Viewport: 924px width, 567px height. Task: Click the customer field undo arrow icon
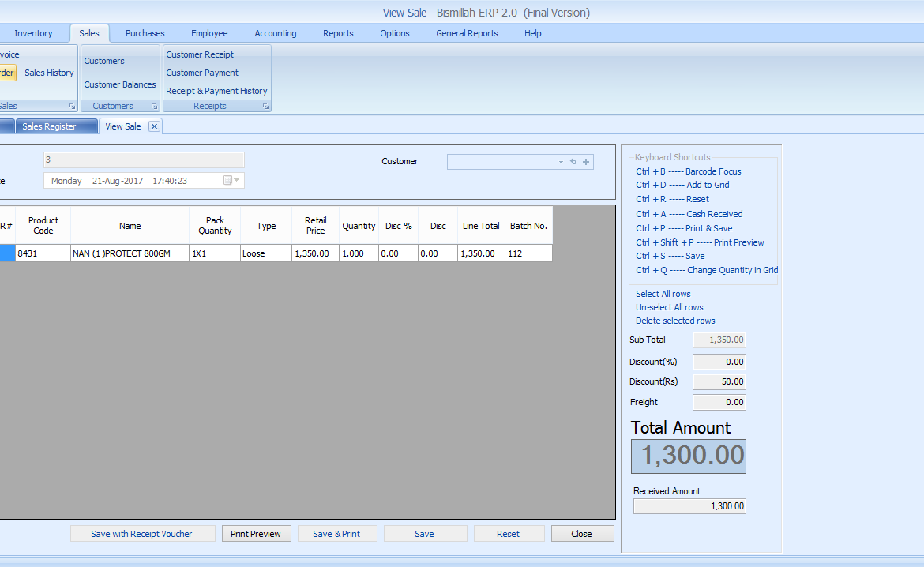[573, 162]
